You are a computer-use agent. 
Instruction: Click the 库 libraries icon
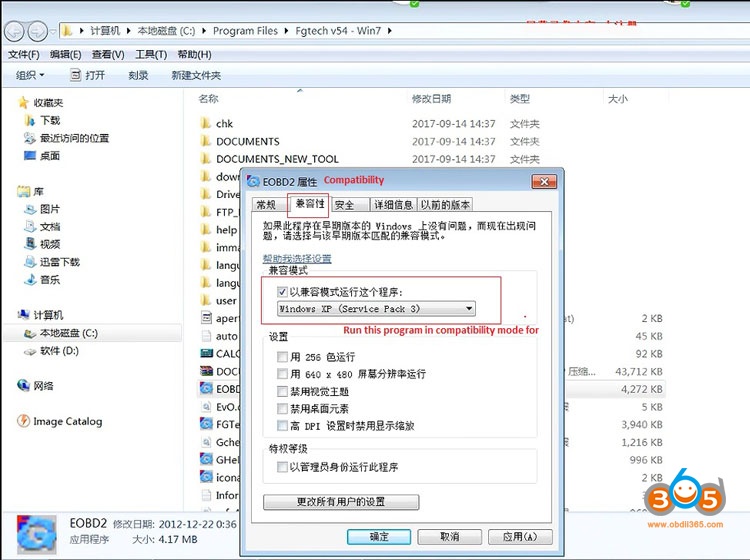point(23,192)
